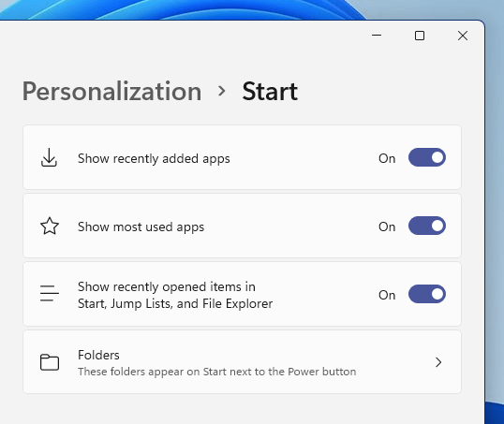Turn off Show recently added apps toggle
The width and height of the screenshot is (504, 424).
(427, 157)
